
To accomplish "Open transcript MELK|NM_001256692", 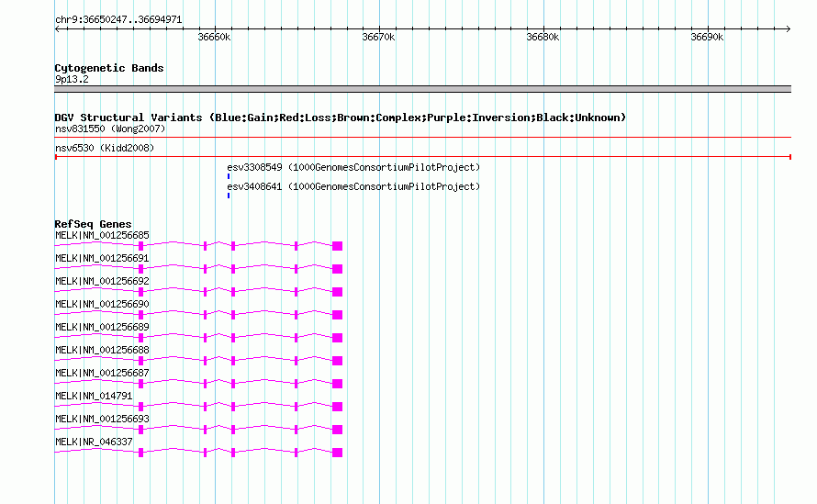I will point(102,282).
